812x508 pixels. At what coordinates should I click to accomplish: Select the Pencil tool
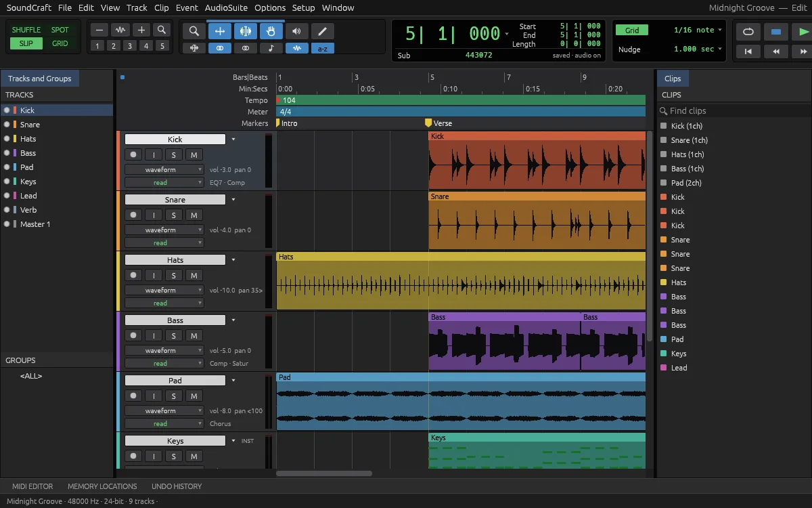click(x=322, y=31)
